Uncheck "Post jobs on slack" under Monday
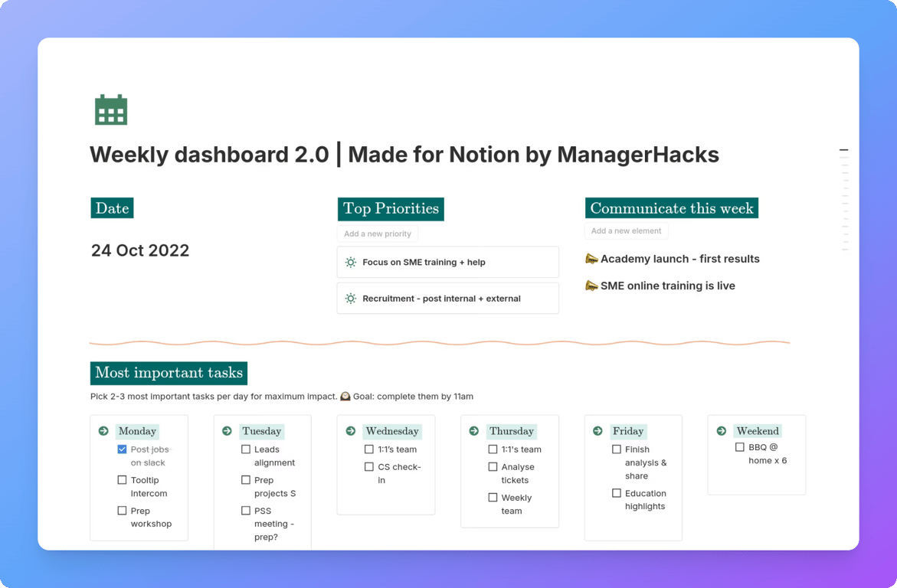This screenshot has height=588, width=897. pyautogui.click(x=121, y=449)
